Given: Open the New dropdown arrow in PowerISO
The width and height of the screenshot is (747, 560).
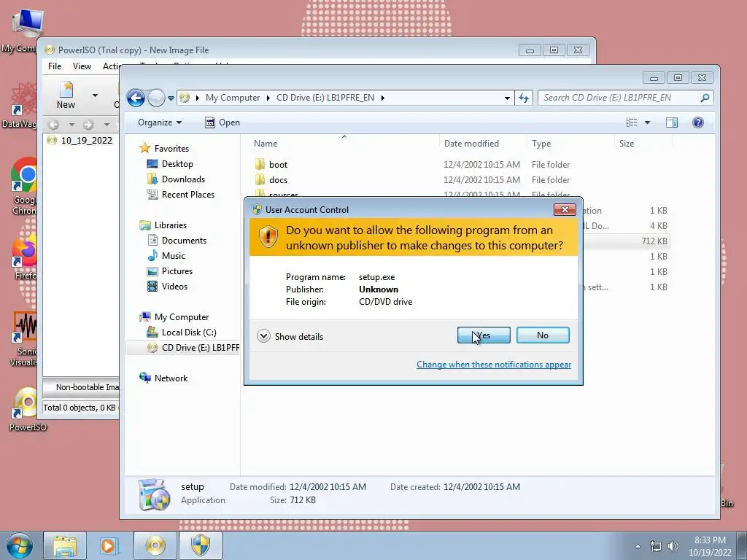Looking at the screenshot, I should [x=95, y=96].
